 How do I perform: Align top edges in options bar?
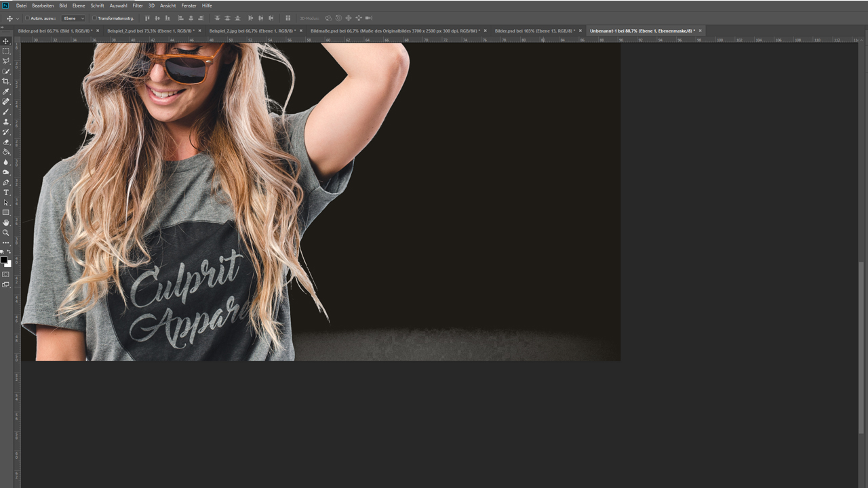147,18
